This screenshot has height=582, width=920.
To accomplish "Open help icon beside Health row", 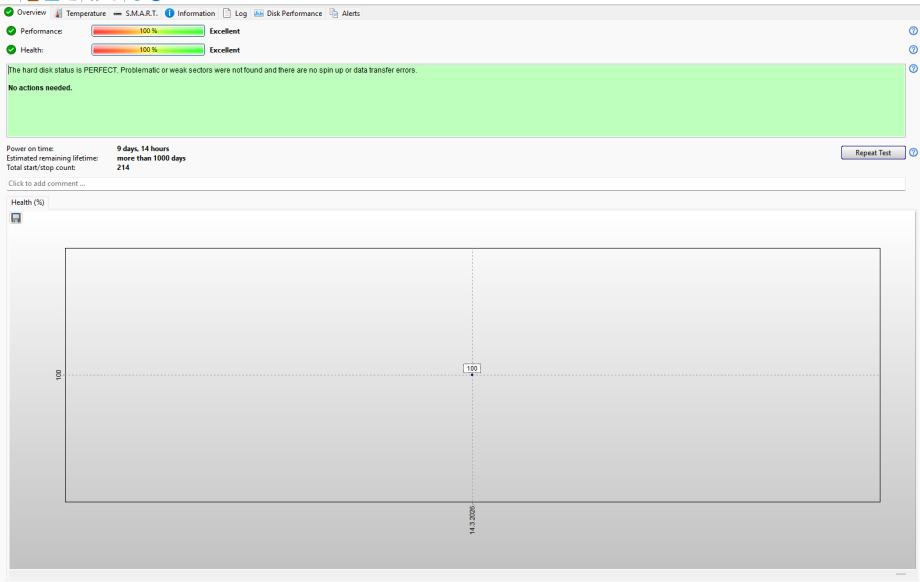I will (913, 50).
